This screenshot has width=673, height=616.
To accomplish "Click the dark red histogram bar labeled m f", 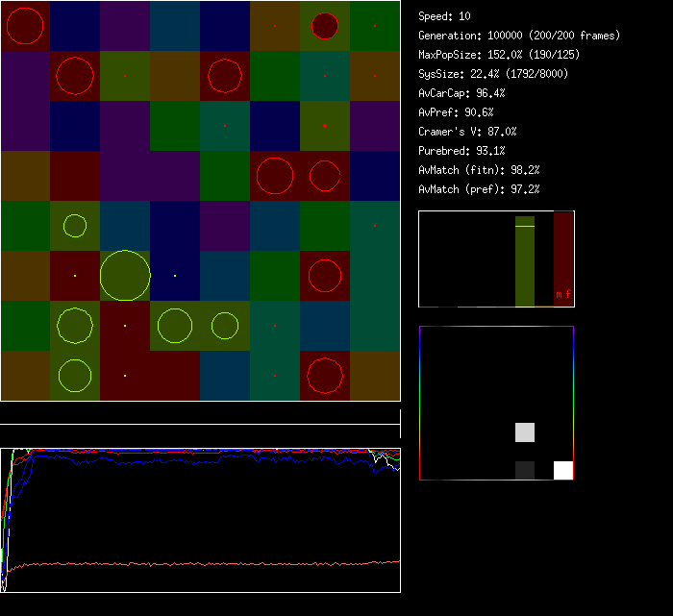I will [x=563, y=259].
